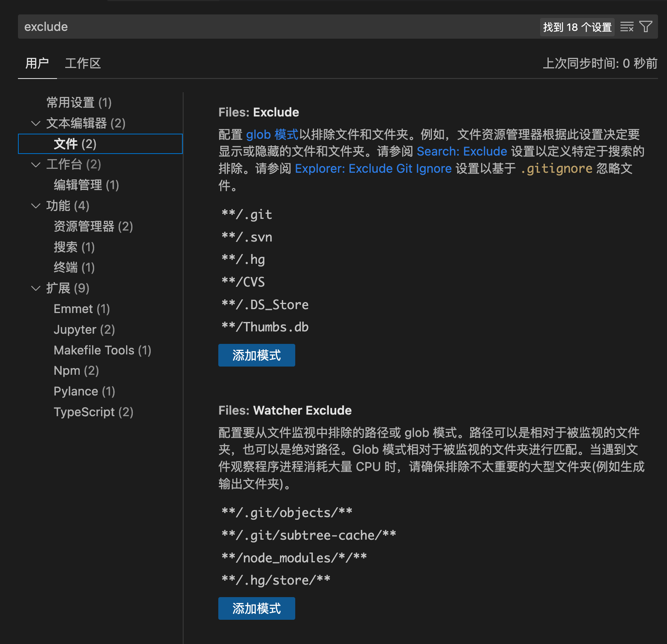Open the Explorer: Exclude Git Ignore link
The width and height of the screenshot is (667, 644).
pos(373,168)
